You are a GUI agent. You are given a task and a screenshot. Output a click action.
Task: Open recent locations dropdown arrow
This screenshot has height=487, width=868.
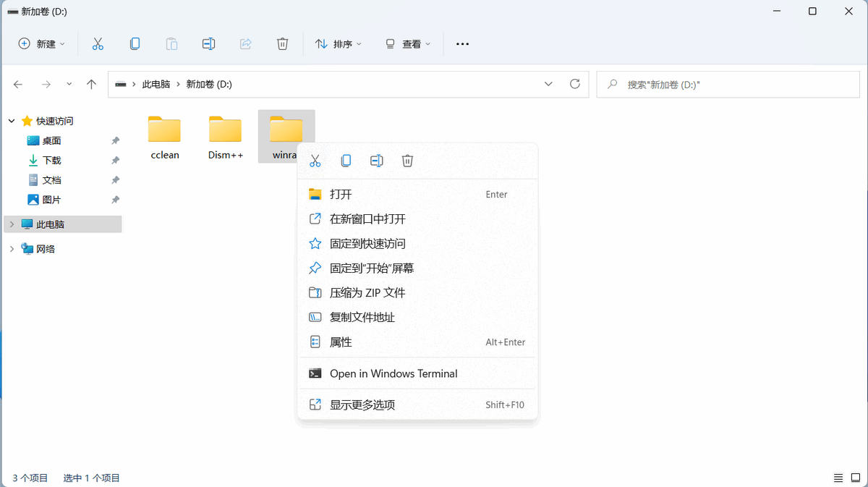click(69, 84)
